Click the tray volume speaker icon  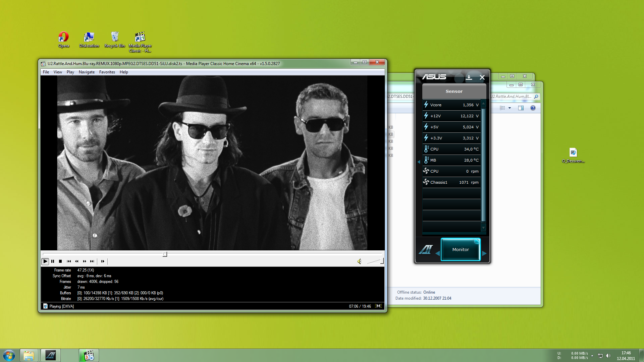coord(608,356)
